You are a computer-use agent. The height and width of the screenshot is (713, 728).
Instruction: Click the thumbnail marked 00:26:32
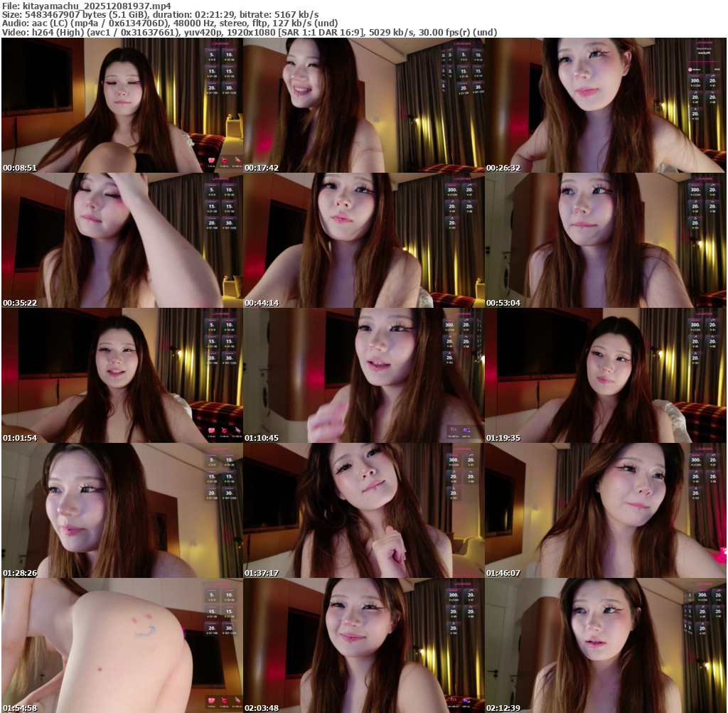point(605,105)
